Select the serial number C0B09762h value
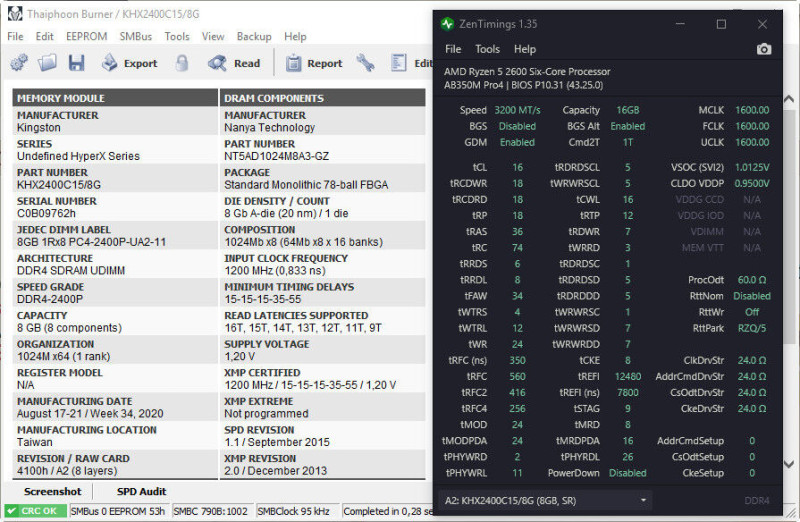 (x=46, y=213)
